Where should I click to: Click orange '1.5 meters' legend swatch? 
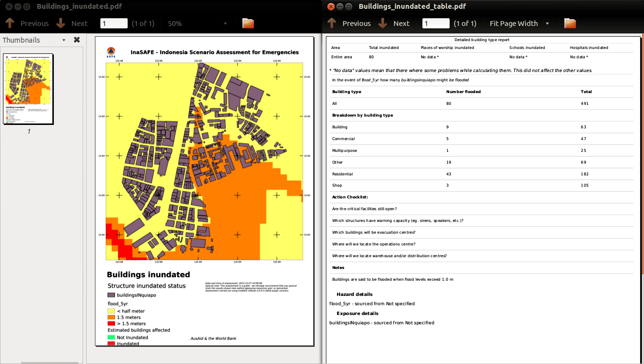[111, 317]
